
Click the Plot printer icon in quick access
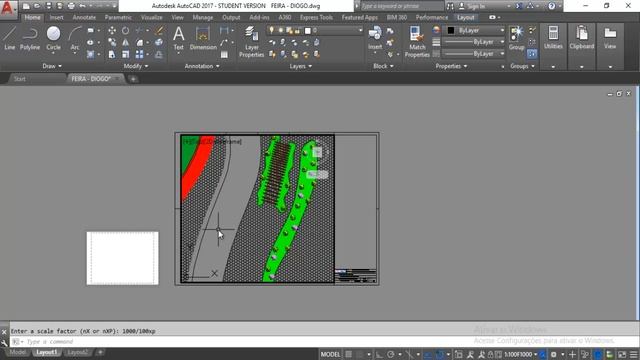click(x=71, y=6)
